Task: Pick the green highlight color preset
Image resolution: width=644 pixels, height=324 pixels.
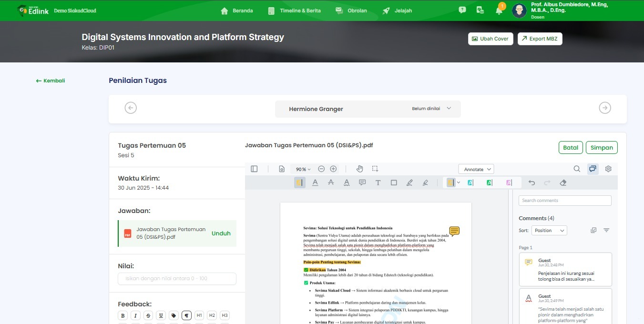Action: (489, 182)
